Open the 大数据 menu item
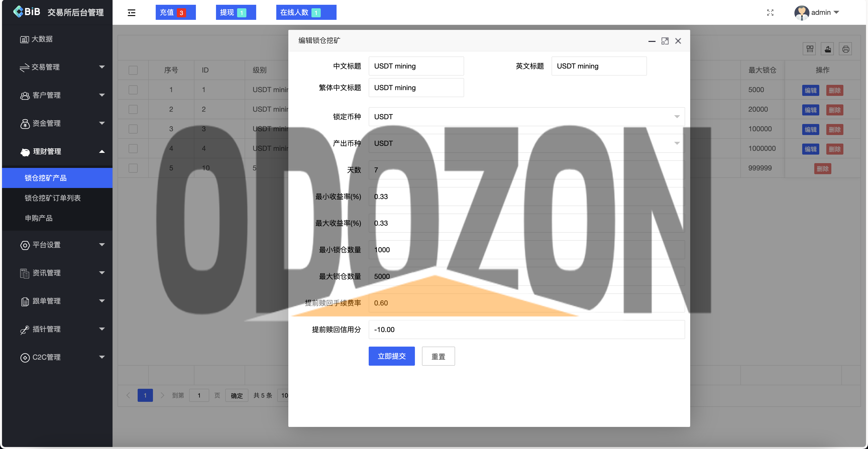 (x=57, y=39)
